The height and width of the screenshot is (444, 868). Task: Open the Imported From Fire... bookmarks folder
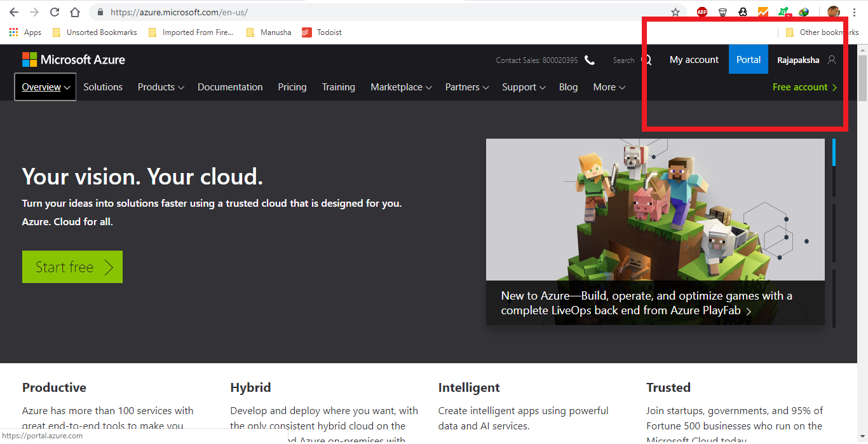point(191,32)
